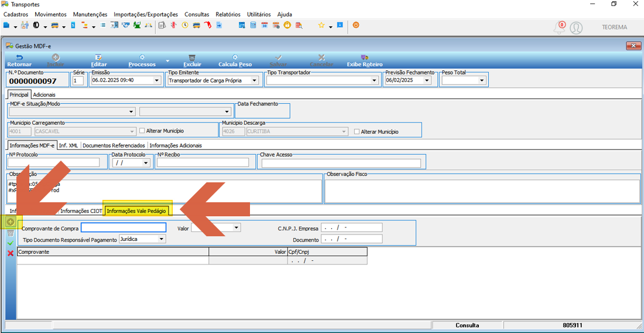
Task: Click the handshake icon in the toolbar
Action: point(126,25)
